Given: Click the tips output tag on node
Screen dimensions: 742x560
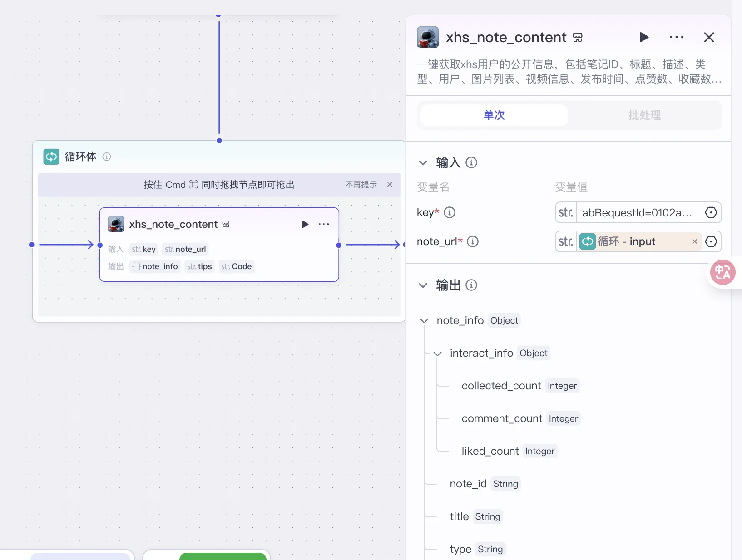Looking at the screenshot, I should pos(199,266).
